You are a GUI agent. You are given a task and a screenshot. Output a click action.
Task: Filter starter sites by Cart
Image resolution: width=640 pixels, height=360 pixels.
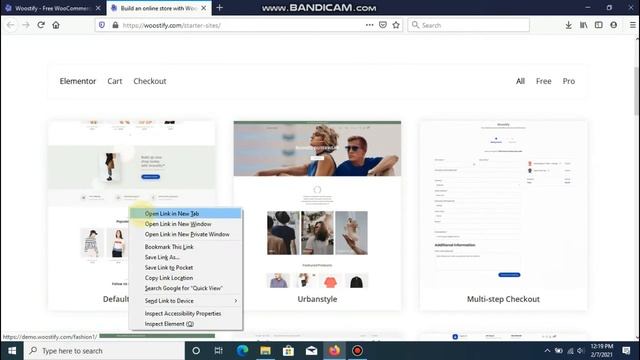[115, 81]
